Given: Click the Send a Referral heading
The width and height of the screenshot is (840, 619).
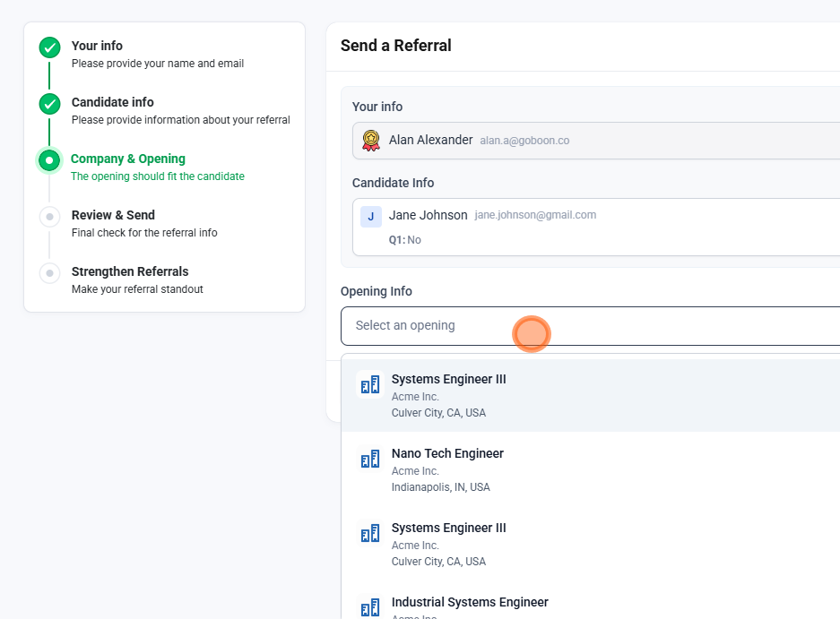Looking at the screenshot, I should 396,46.
